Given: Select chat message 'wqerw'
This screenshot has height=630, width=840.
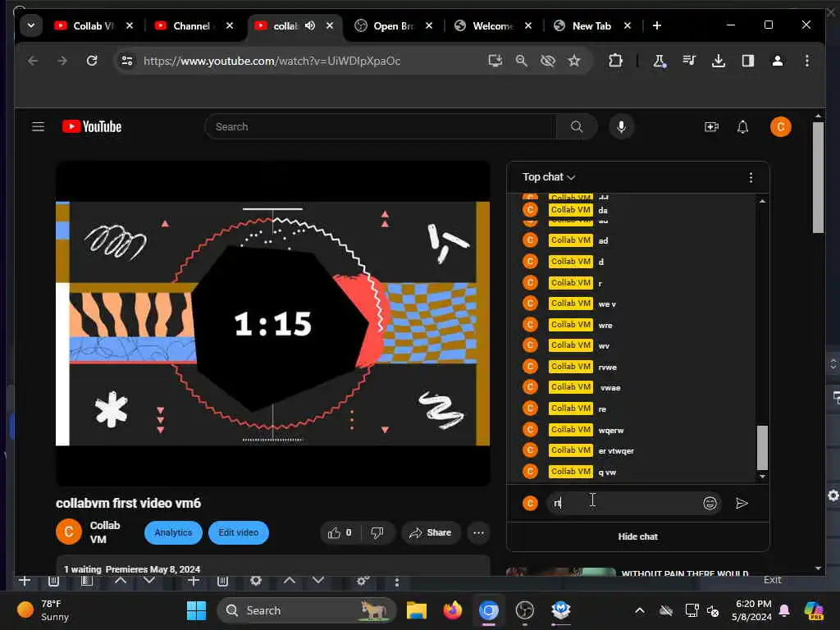Looking at the screenshot, I should [611, 430].
